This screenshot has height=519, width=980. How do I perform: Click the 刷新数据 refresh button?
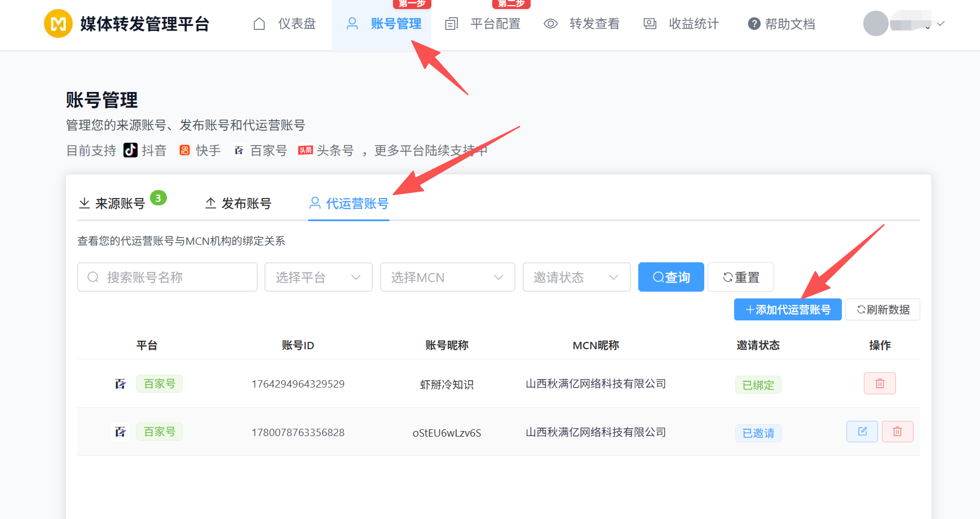pyautogui.click(x=882, y=310)
